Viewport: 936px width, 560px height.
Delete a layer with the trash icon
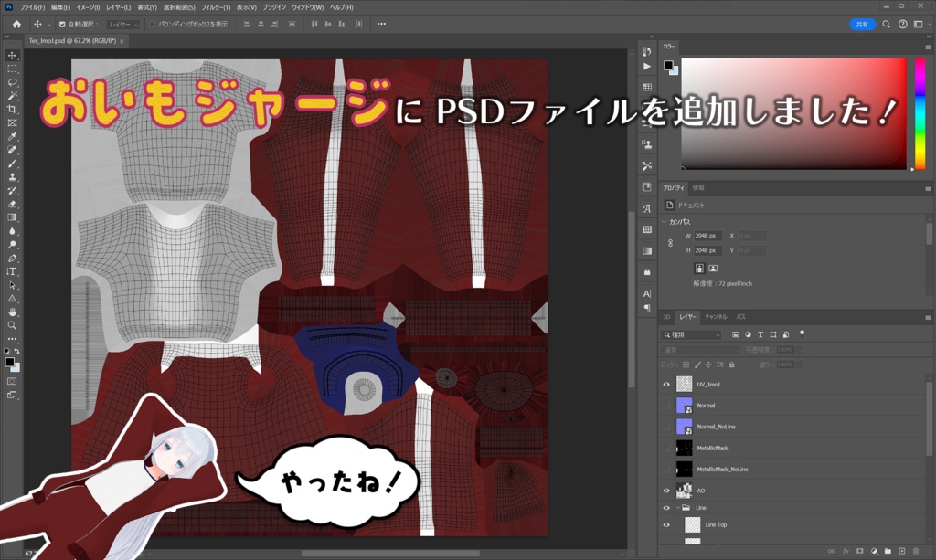tap(915, 551)
